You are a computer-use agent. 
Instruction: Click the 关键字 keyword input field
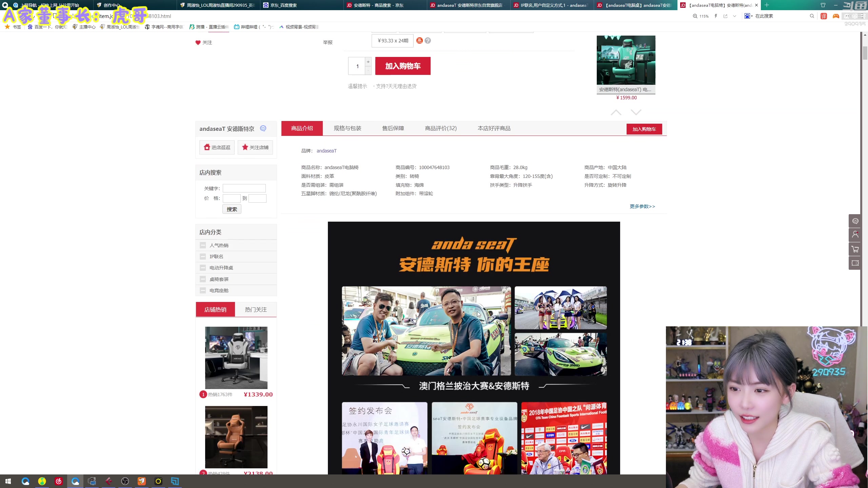point(244,188)
